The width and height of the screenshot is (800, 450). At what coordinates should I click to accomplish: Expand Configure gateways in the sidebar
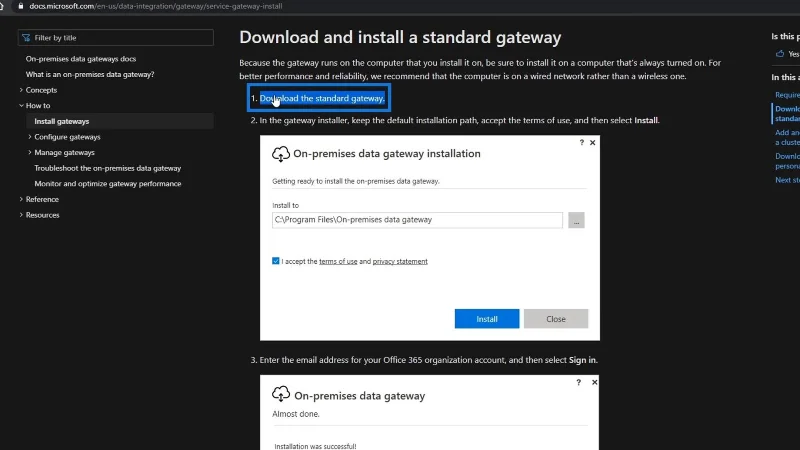tap(30, 137)
